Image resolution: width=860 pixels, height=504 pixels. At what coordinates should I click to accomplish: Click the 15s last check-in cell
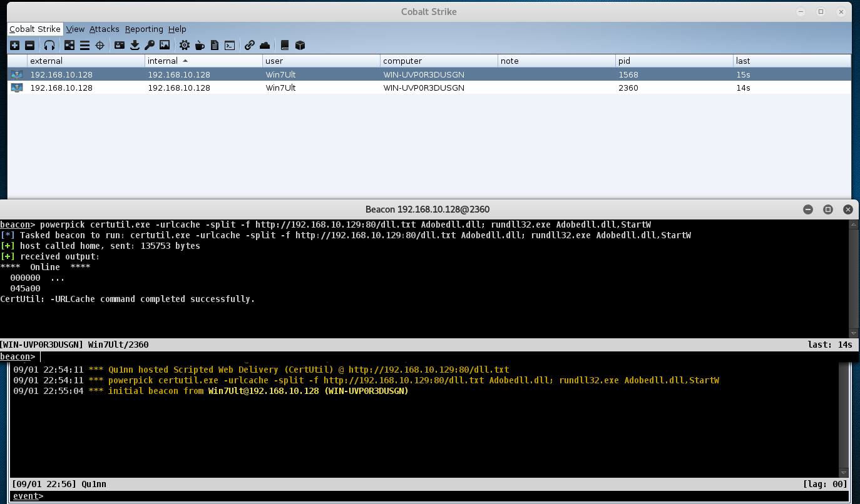coord(792,74)
